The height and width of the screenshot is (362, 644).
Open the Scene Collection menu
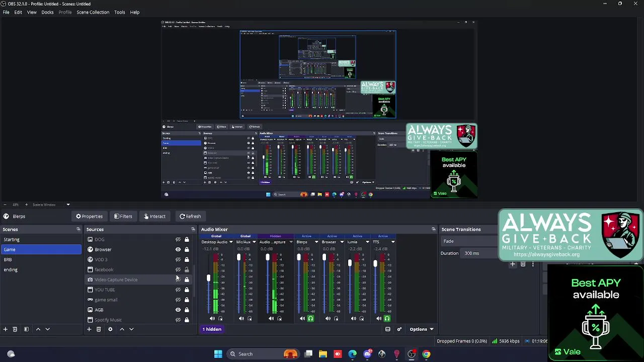point(93,12)
